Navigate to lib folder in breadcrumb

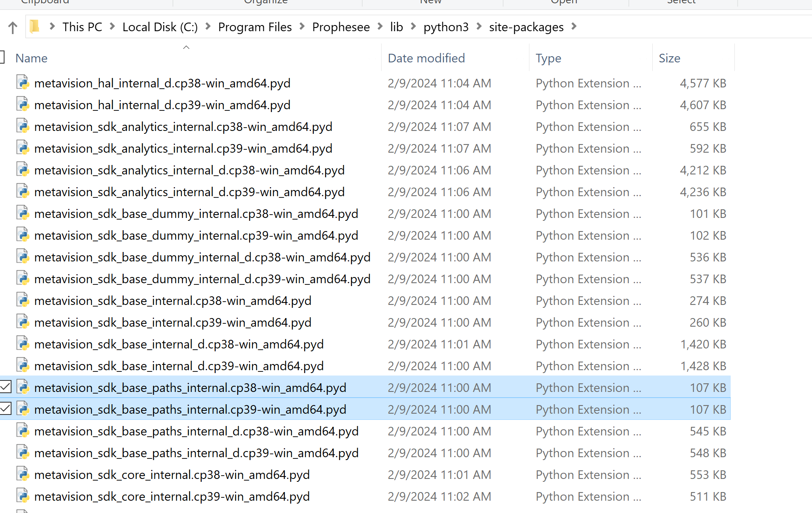[x=396, y=27]
